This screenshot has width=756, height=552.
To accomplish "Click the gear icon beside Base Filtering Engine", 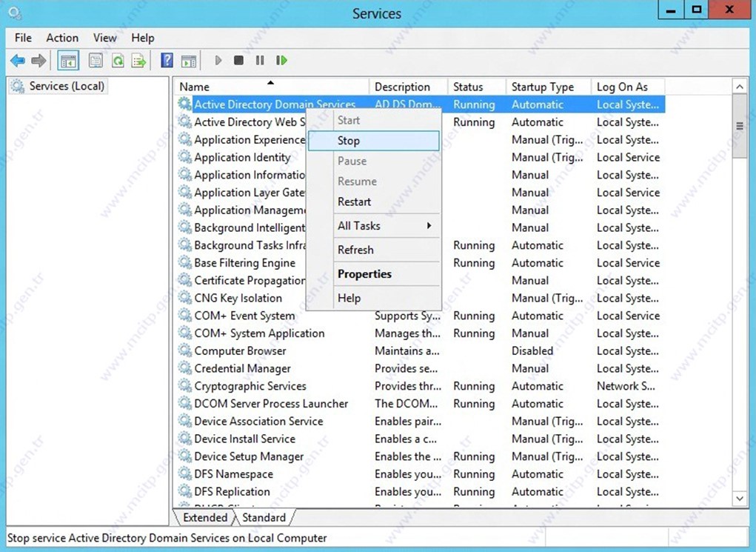I will pos(184,262).
